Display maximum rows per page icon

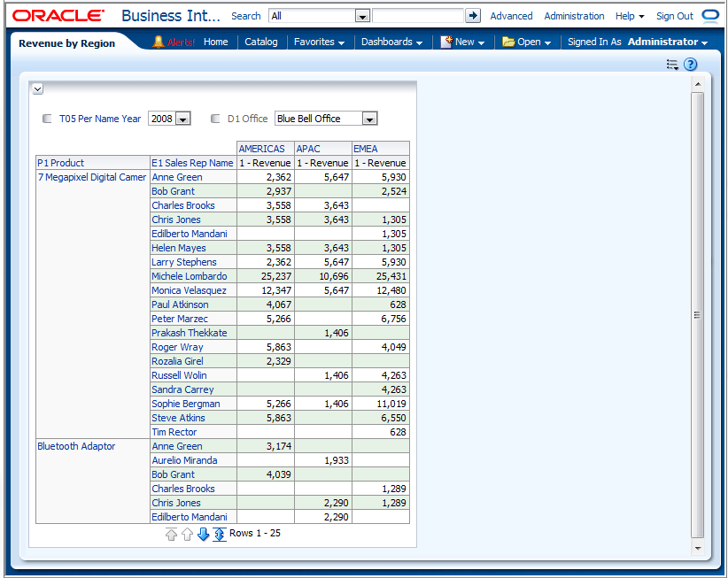(x=219, y=534)
